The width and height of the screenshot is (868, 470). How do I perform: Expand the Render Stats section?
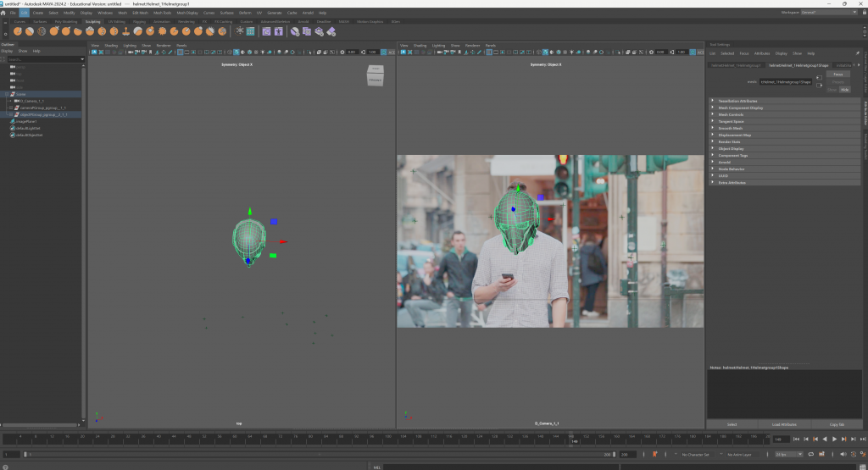coord(729,141)
